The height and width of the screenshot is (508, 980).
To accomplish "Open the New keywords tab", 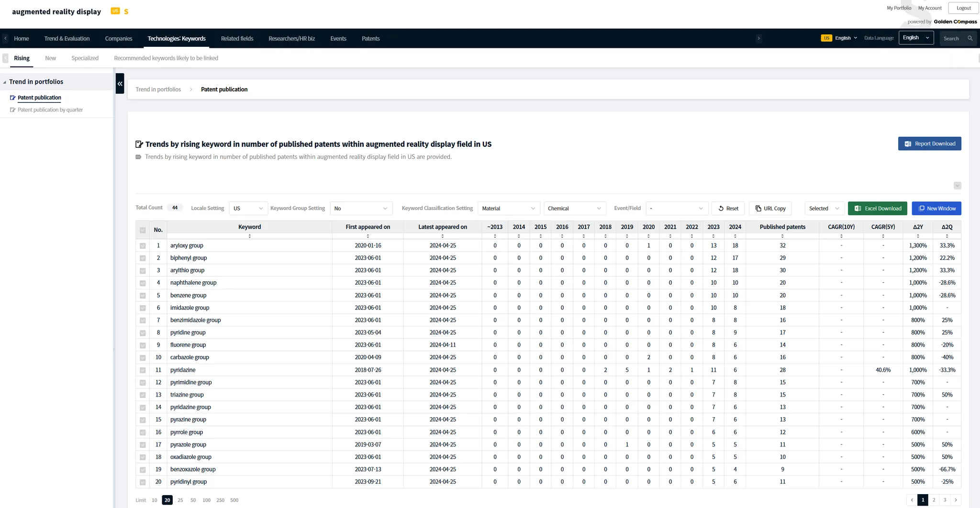I will coord(50,58).
